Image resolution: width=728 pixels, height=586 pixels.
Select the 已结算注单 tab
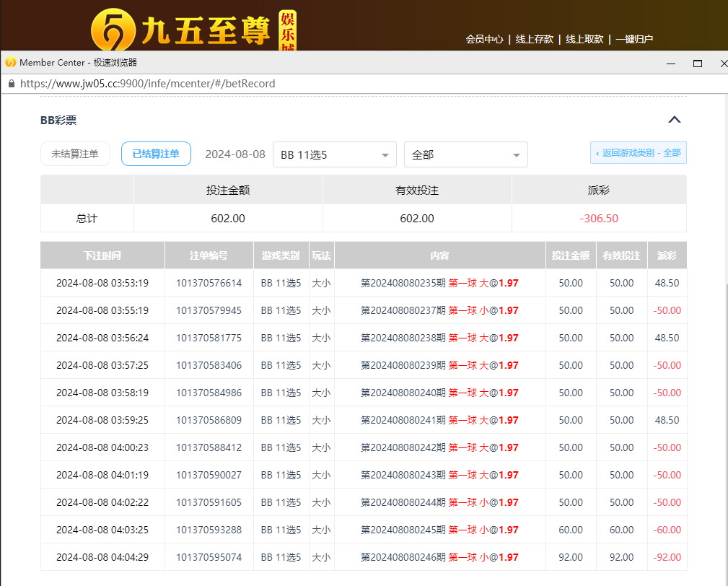156,154
